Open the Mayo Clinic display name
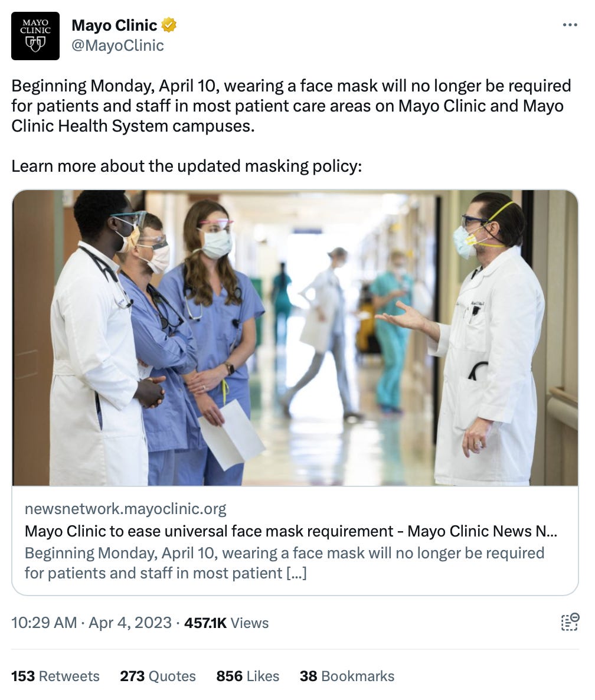595x700 pixels. point(115,25)
